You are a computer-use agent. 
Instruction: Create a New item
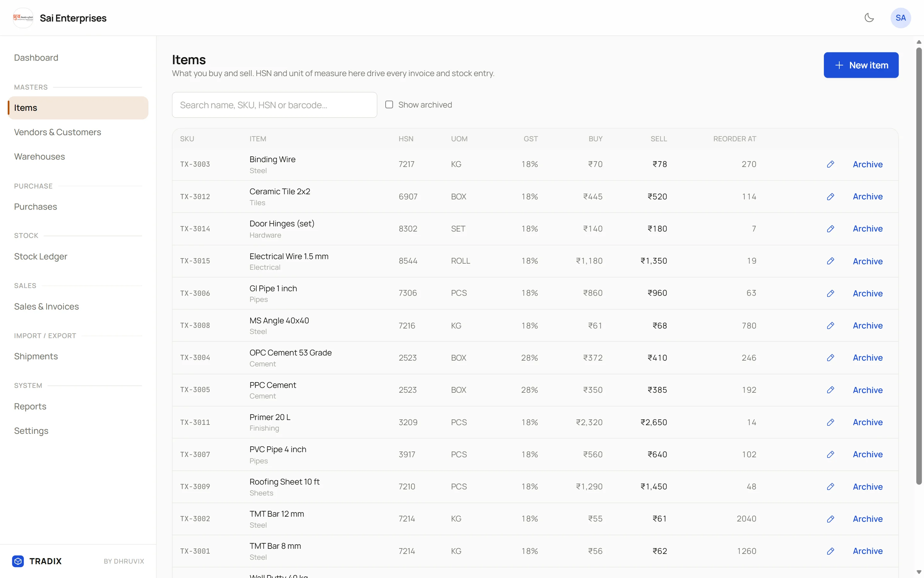[x=861, y=66]
